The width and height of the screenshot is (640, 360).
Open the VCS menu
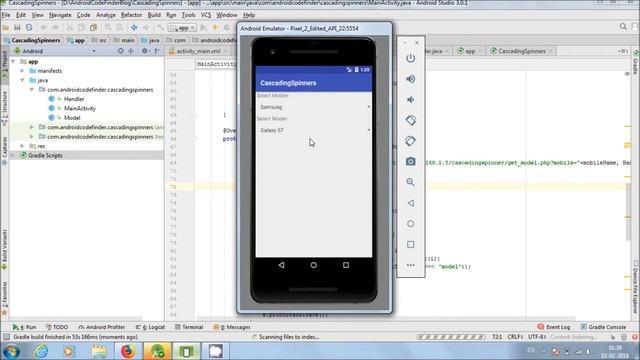(x=206, y=15)
